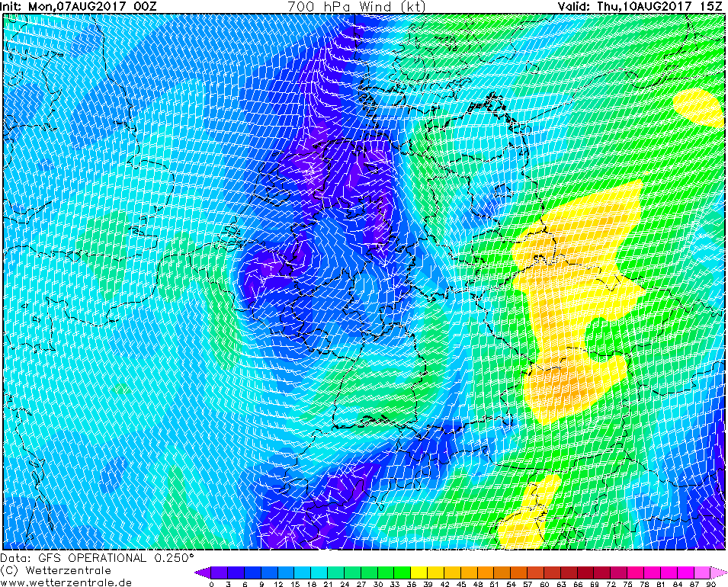Click the '700 hPa Wind (kt)' title

pyautogui.click(x=357, y=7)
